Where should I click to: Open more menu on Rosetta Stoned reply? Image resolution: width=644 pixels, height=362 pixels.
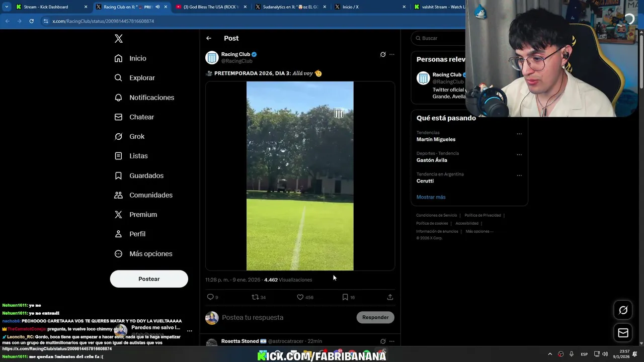392,341
